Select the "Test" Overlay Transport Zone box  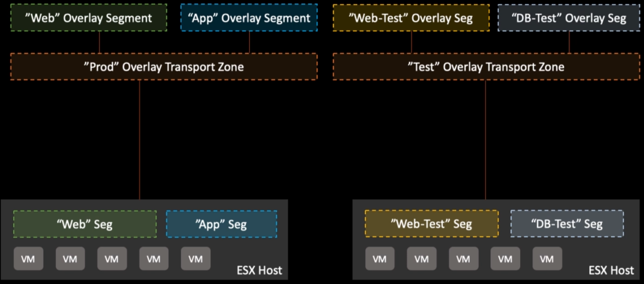pyautogui.click(x=486, y=67)
